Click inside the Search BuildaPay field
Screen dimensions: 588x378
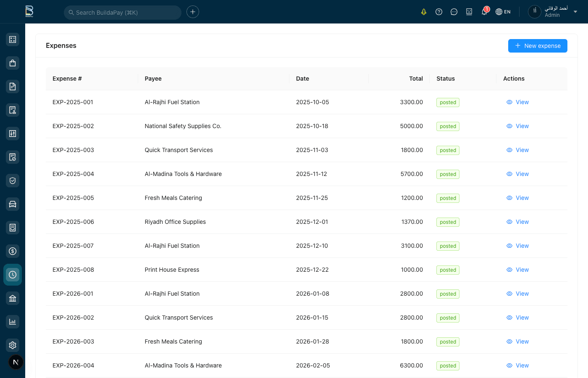[122, 12]
